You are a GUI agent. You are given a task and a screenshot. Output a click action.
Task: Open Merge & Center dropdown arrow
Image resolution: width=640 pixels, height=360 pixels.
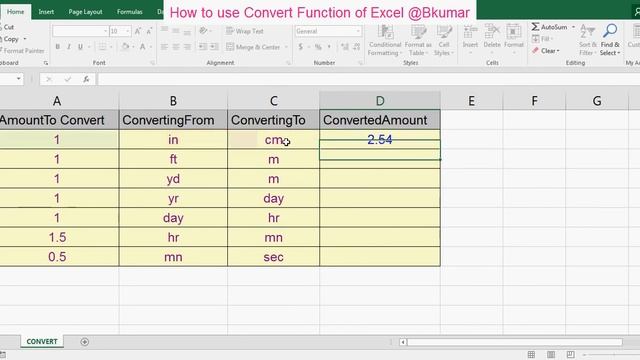(286, 47)
